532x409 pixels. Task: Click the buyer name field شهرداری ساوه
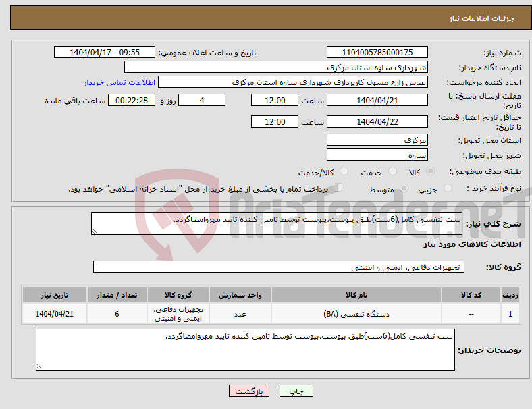276,67
